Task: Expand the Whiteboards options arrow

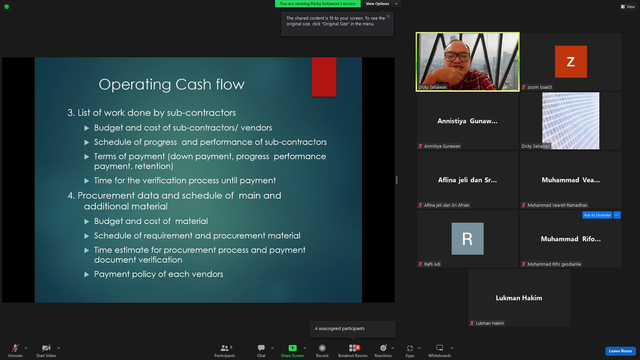Action: pos(452,348)
